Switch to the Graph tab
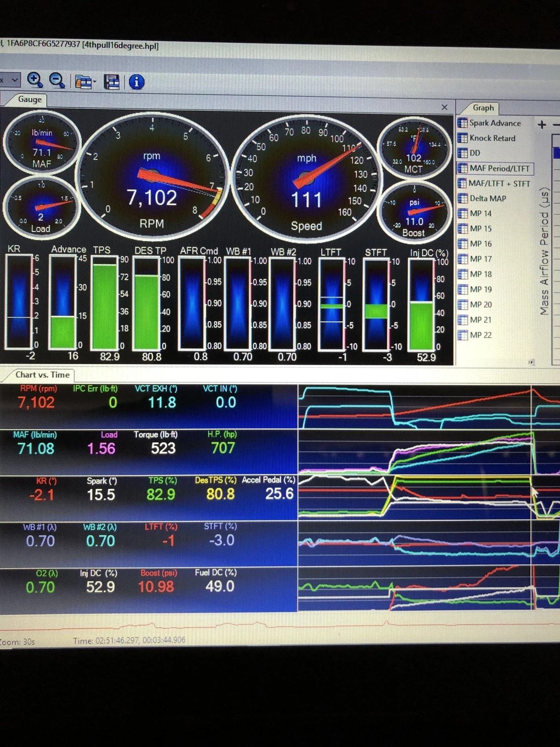The height and width of the screenshot is (747, 560). coord(483,108)
